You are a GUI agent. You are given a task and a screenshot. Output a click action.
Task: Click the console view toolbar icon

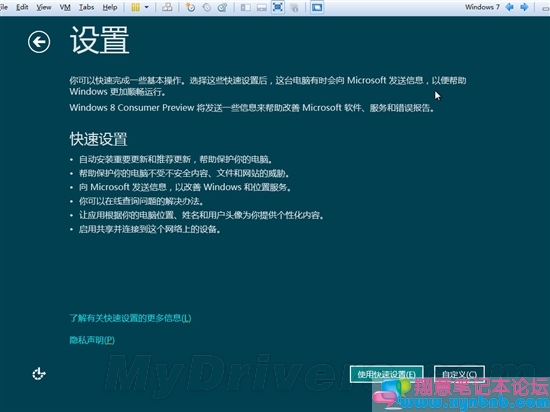click(x=317, y=7)
